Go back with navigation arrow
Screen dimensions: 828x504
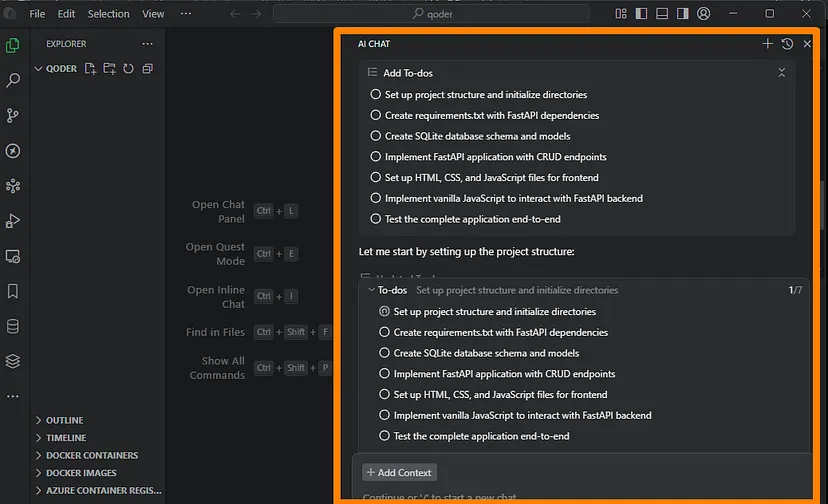235,14
